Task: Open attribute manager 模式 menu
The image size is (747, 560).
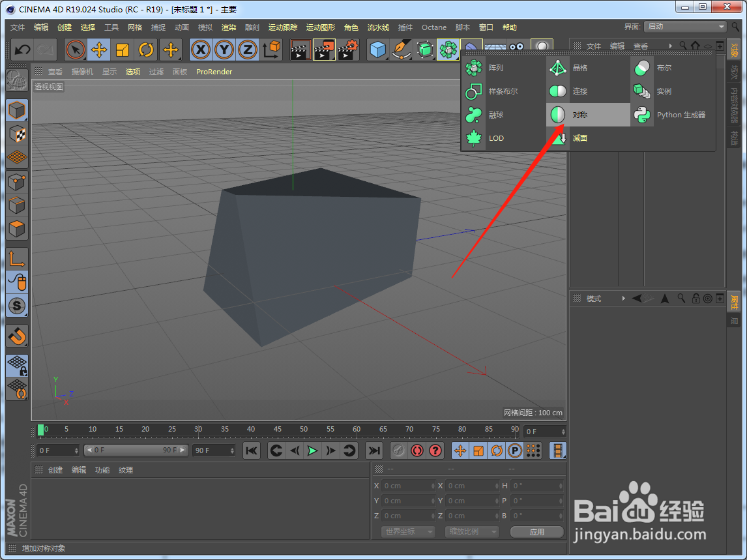Action: [594, 299]
